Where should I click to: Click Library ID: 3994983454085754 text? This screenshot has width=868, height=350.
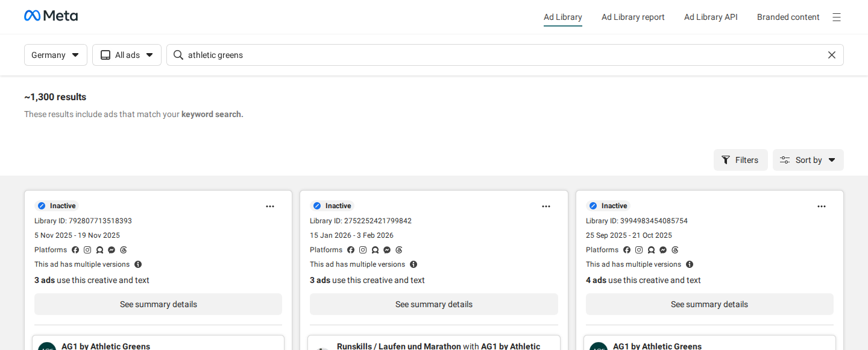(x=637, y=221)
